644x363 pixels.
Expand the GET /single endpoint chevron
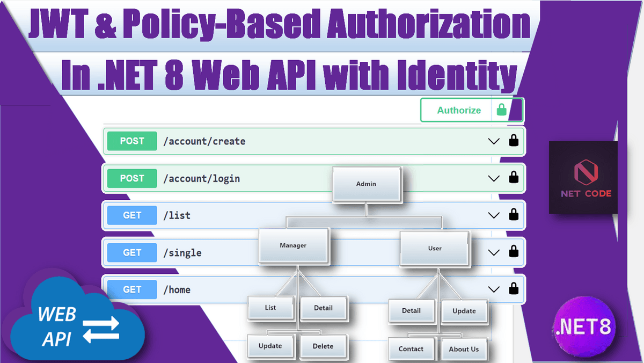(x=494, y=252)
